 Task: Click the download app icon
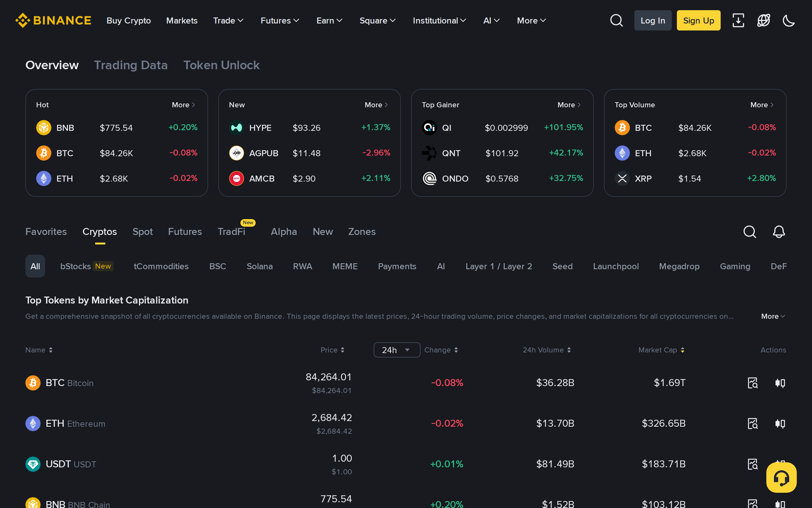(738, 21)
